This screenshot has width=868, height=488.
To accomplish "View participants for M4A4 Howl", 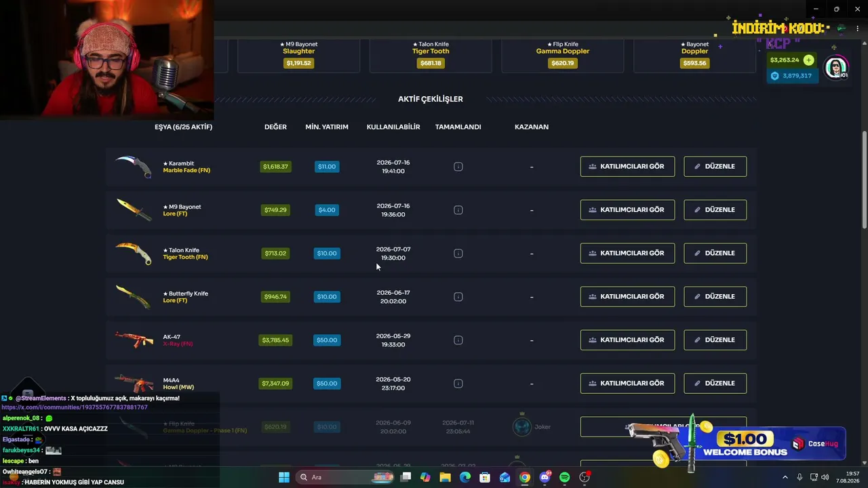I will (627, 384).
